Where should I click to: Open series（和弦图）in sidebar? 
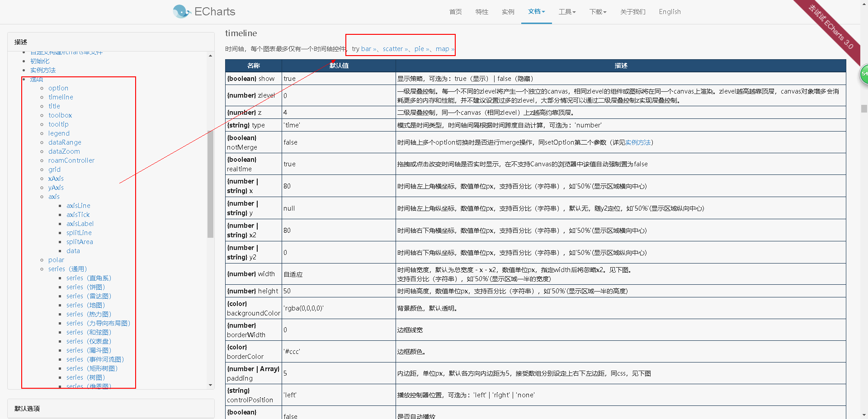[x=89, y=332]
